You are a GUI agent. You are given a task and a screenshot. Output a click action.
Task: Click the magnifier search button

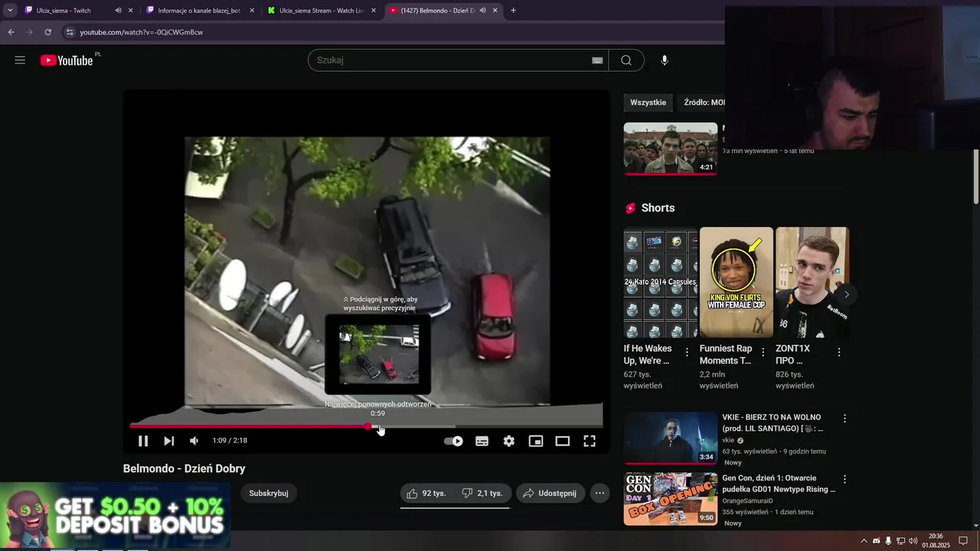pyautogui.click(x=626, y=60)
